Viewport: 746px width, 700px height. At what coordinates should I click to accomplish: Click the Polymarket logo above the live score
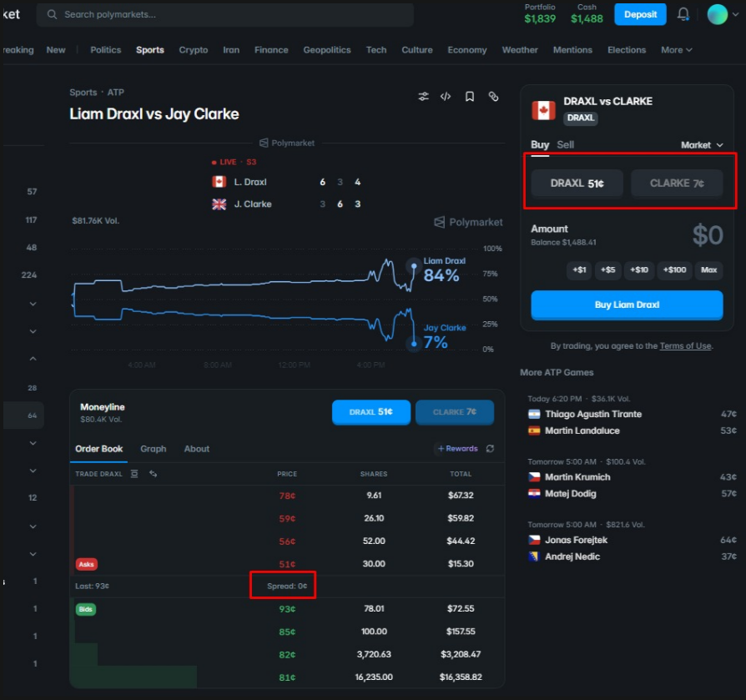click(287, 143)
